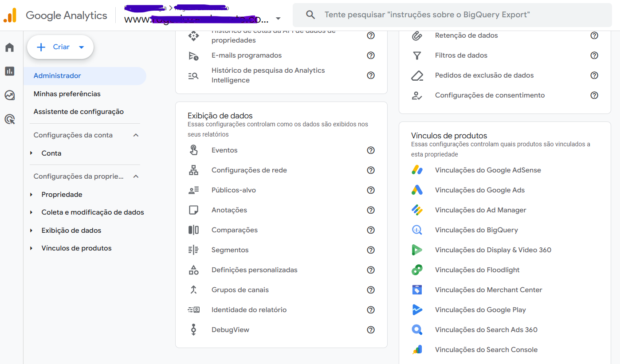This screenshot has height=364, width=620.
Task: Click help icon beside DebugView
Action: (371, 330)
